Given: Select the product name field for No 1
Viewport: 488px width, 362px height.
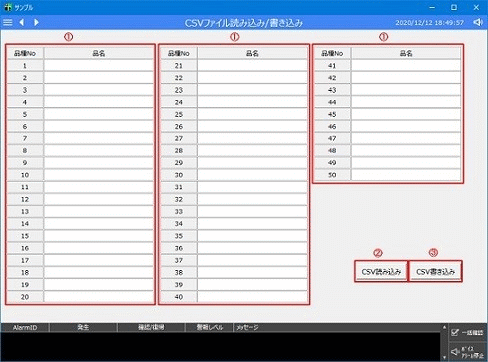Looking at the screenshot, I should coord(98,65).
